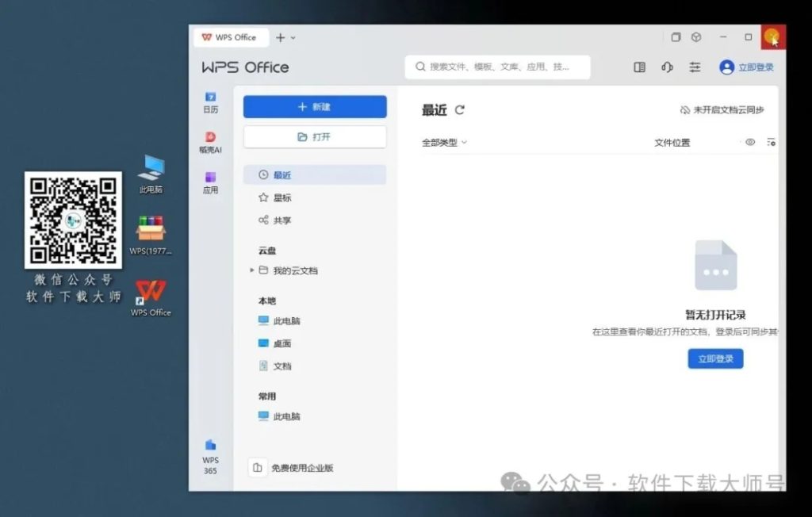Viewport: 812px width, 517px height.
Task: Refresh the 最近 recent files list
Action: (x=461, y=110)
